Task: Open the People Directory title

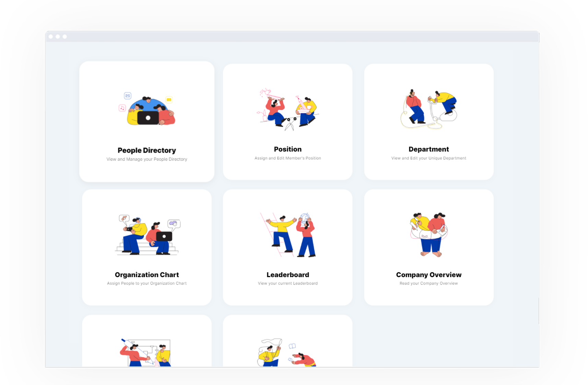Action: 147,150
